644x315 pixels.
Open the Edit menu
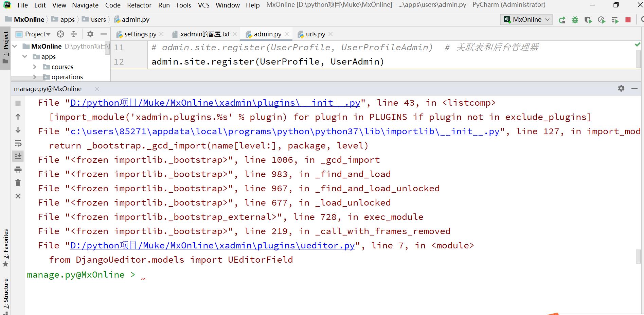(40, 5)
